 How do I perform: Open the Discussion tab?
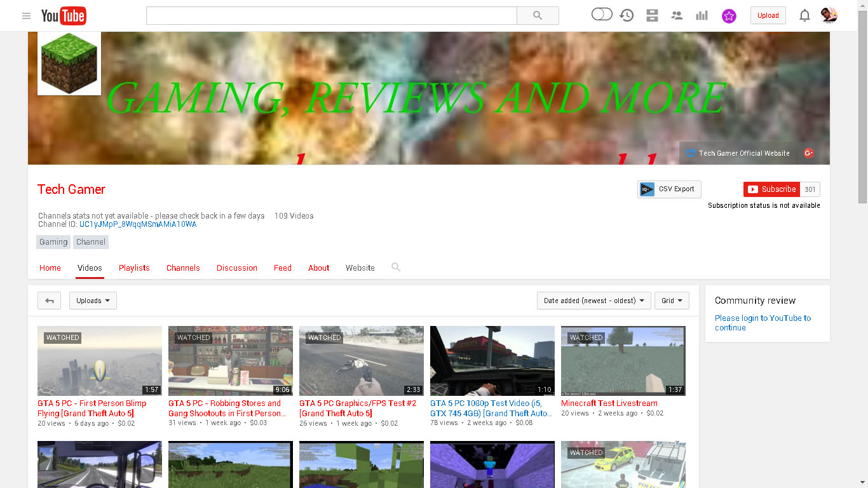point(236,268)
